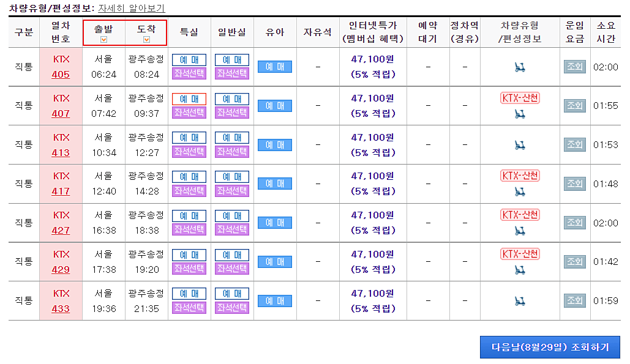This screenshot has width=630, height=364.
Task: Book 유아 seat on KTX 405
Action: click(275, 67)
